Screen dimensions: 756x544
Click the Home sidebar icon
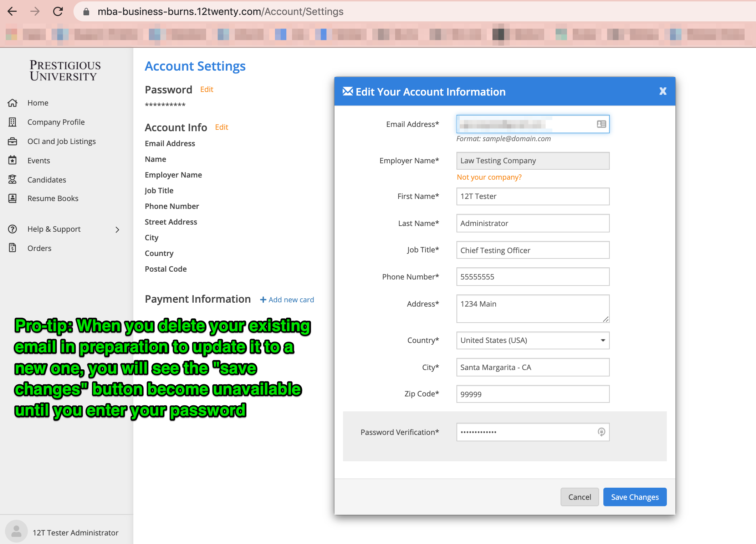(x=12, y=103)
